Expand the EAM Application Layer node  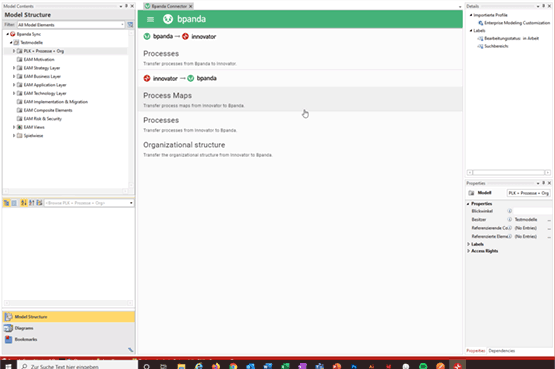pos(14,85)
